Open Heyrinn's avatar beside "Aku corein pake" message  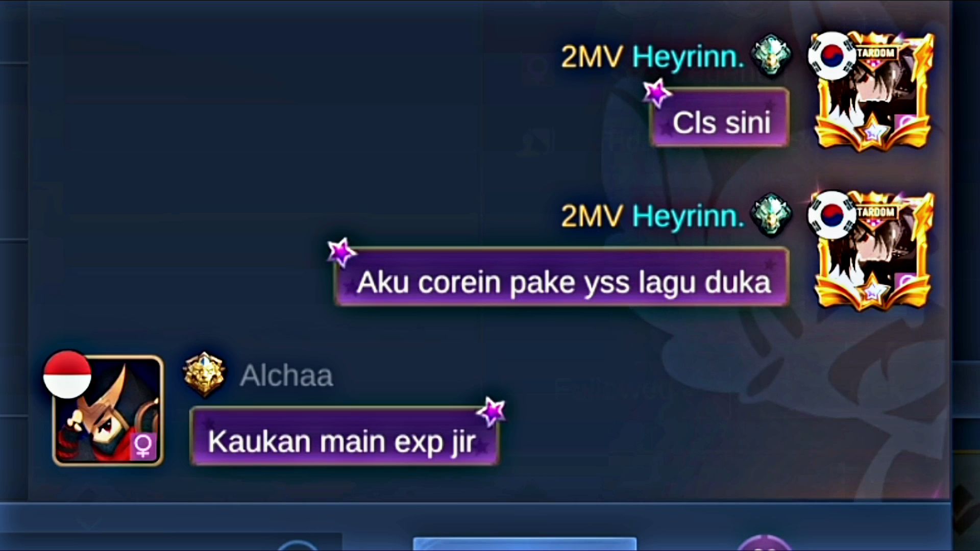click(874, 251)
